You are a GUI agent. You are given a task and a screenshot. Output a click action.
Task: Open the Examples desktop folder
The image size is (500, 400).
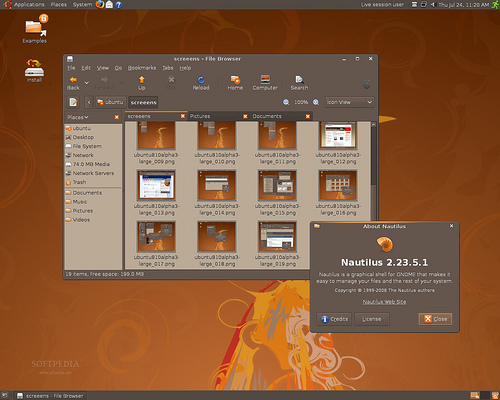click(35, 29)
